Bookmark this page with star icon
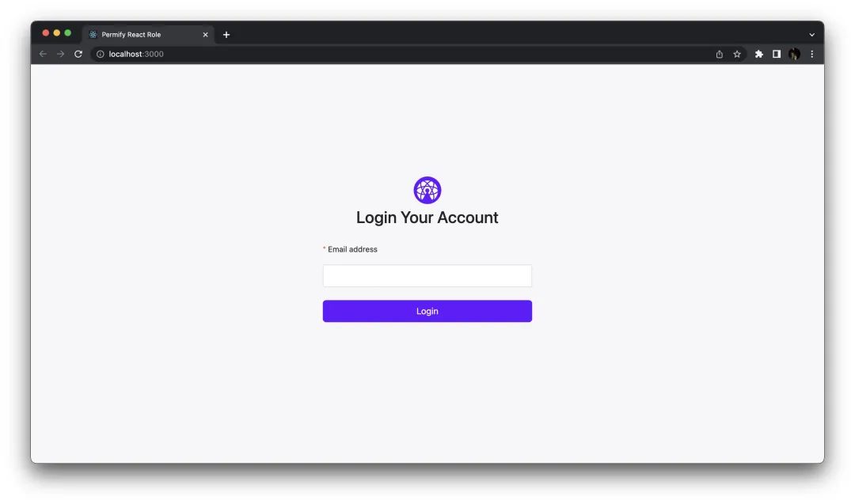 click(x=737, y=54)
